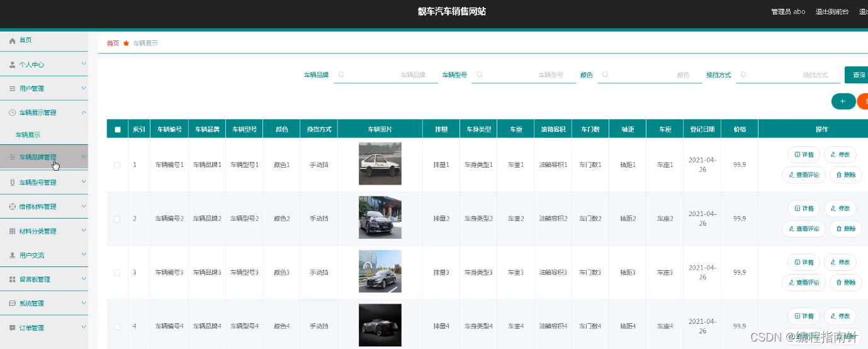
Task: Expand 用户管理 using its chevron arrow
Action: [84, 88]
